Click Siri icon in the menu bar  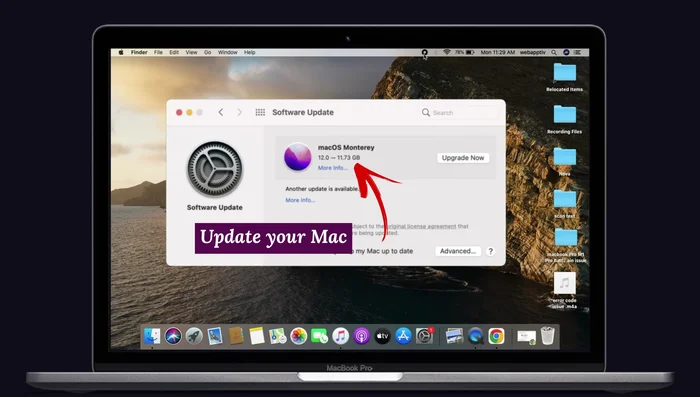click(566, 52)
